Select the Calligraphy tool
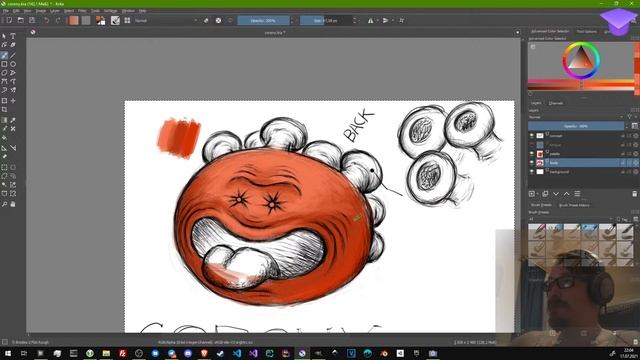 tap(13, 45)
